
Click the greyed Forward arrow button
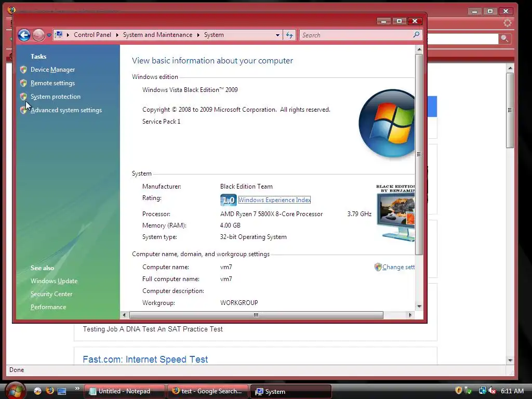click(38, 35)
